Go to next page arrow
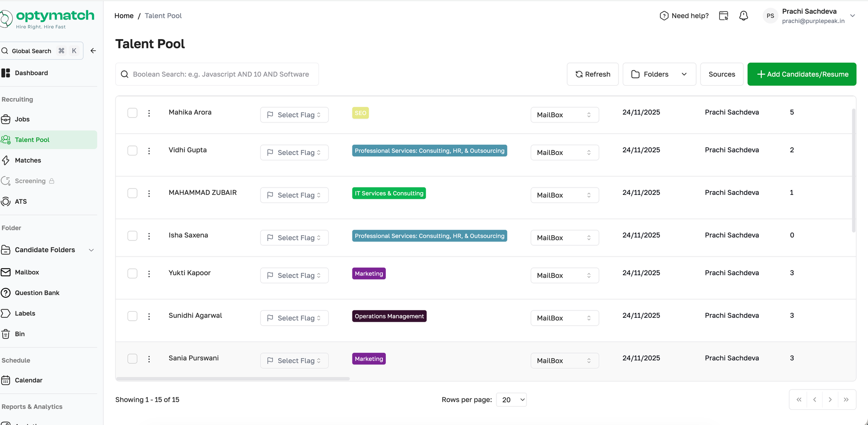868x425 pixels. (x=830, y=399)
